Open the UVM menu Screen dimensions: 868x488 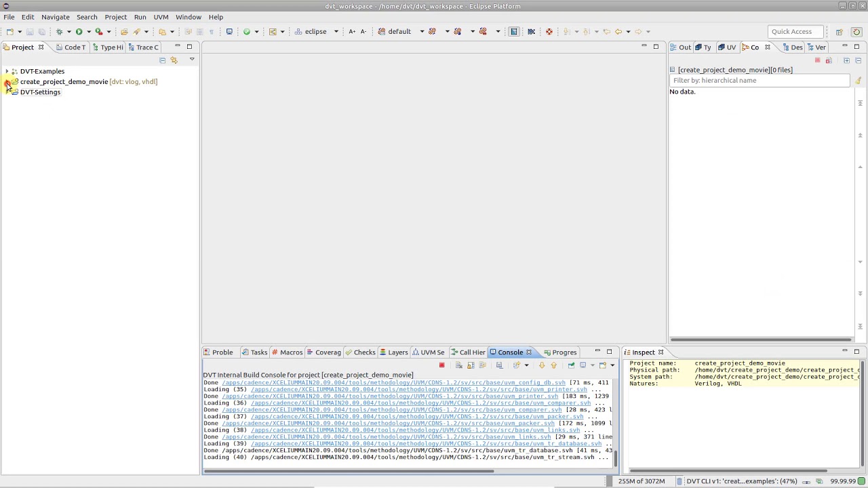pyautogui.click(x=161, y=17)
